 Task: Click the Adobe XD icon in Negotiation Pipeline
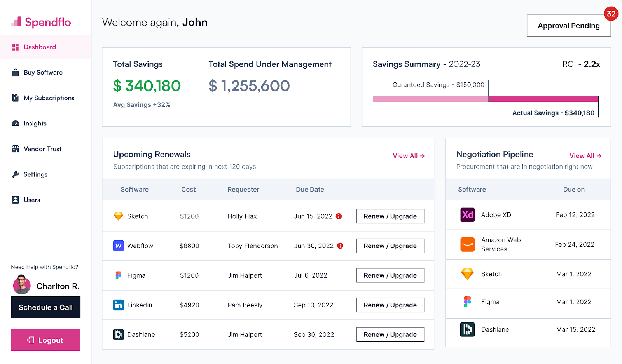[x=468, y=215]
